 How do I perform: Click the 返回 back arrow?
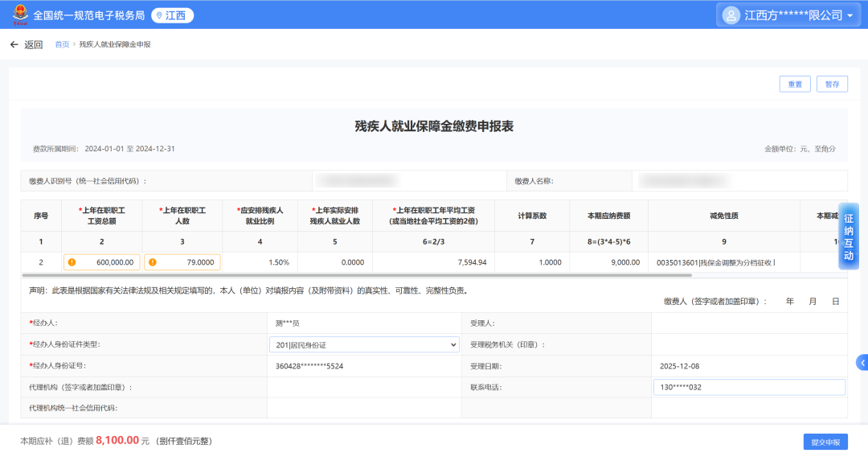(x=14, y=44)
